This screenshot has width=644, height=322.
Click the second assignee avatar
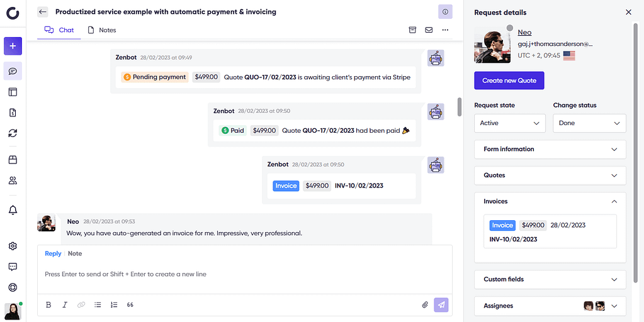coord(600,306)
